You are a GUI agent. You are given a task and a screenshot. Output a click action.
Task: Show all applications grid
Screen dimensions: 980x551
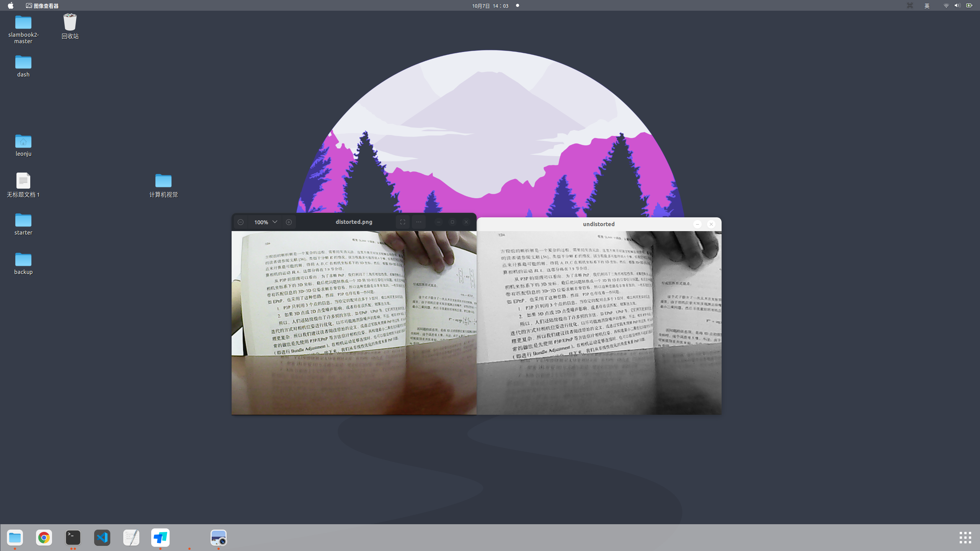965,537
